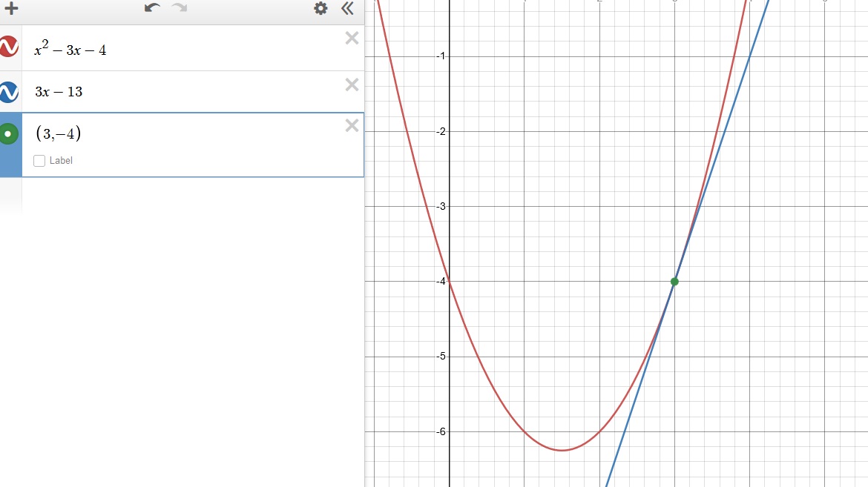Hide the red parabola via its icon
Screen dimensions: 868x487
(8, 47)
